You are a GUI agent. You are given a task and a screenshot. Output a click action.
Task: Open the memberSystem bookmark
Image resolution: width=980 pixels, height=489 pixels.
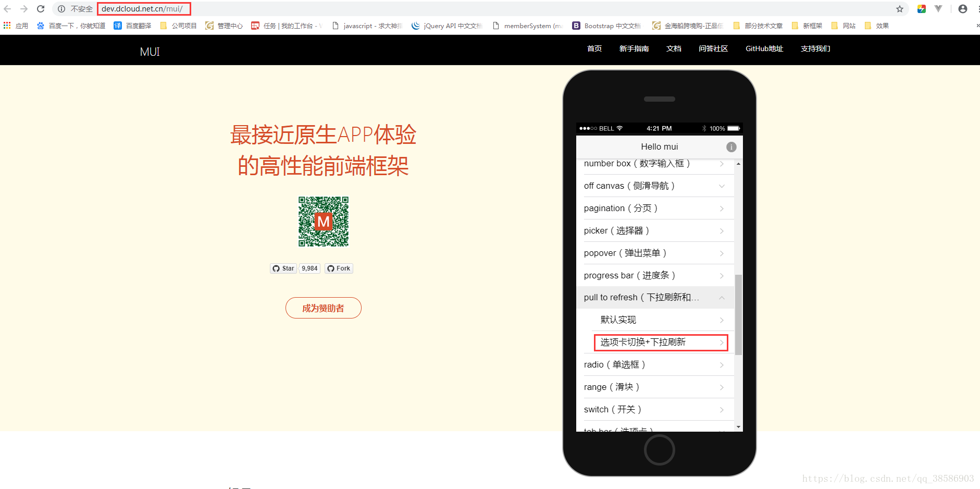coord(527,26)
